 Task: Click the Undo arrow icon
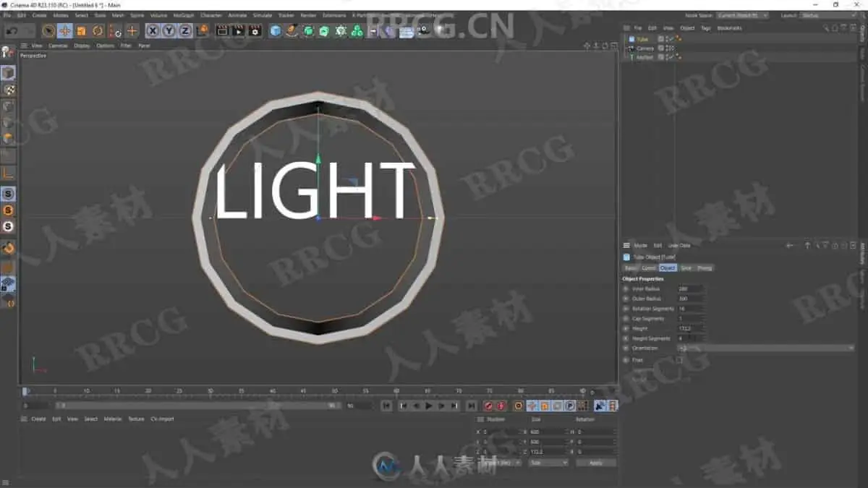click(12, 31)
